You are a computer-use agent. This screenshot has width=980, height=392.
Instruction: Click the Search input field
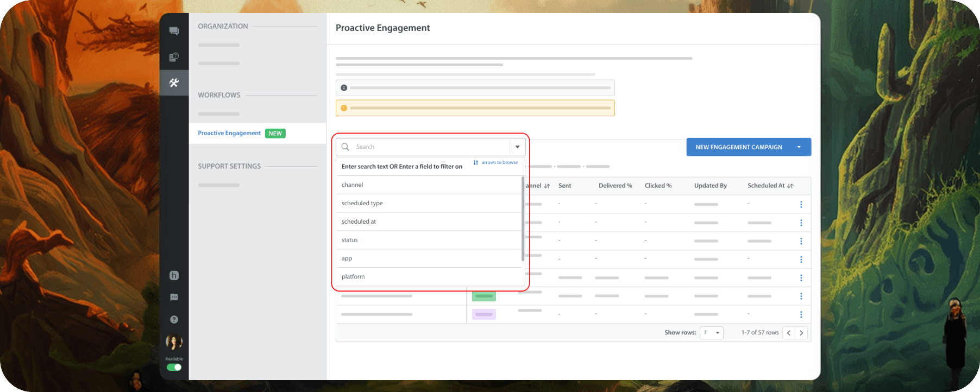[431, 147]
